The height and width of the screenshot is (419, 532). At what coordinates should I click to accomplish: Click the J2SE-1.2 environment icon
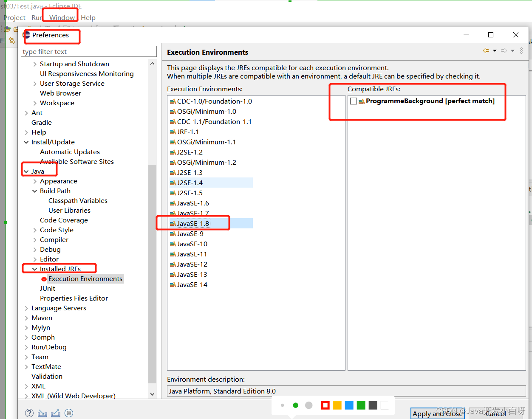coord(173,152)
